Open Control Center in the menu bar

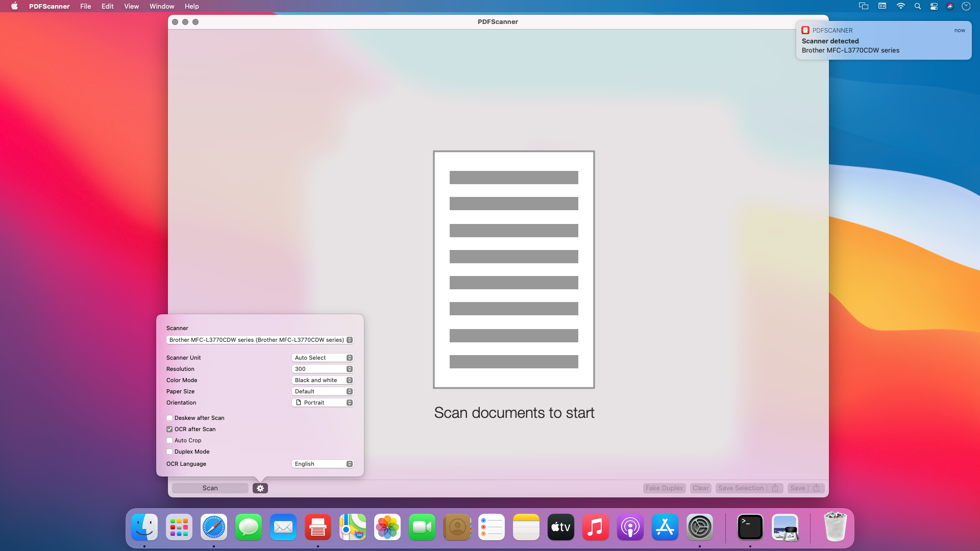934,6
